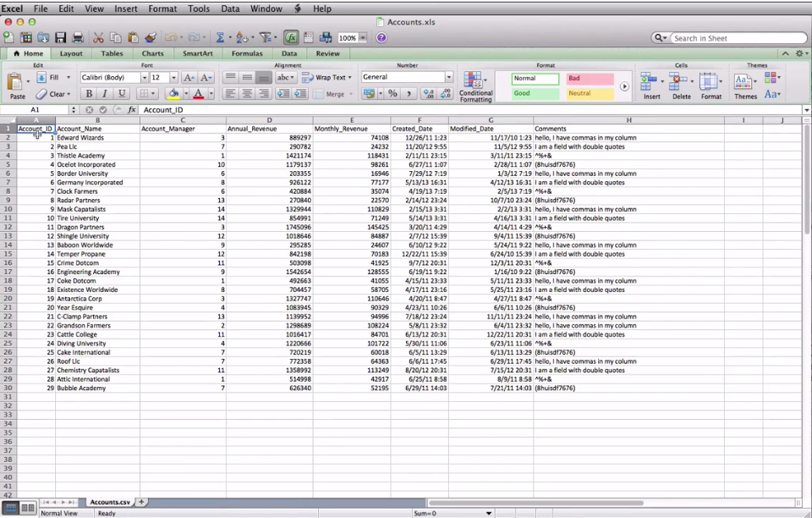This screenshot has width=812, height=518.
Task: Click the toolbar paste clipboard icon
Action: (x=133, y=37)
